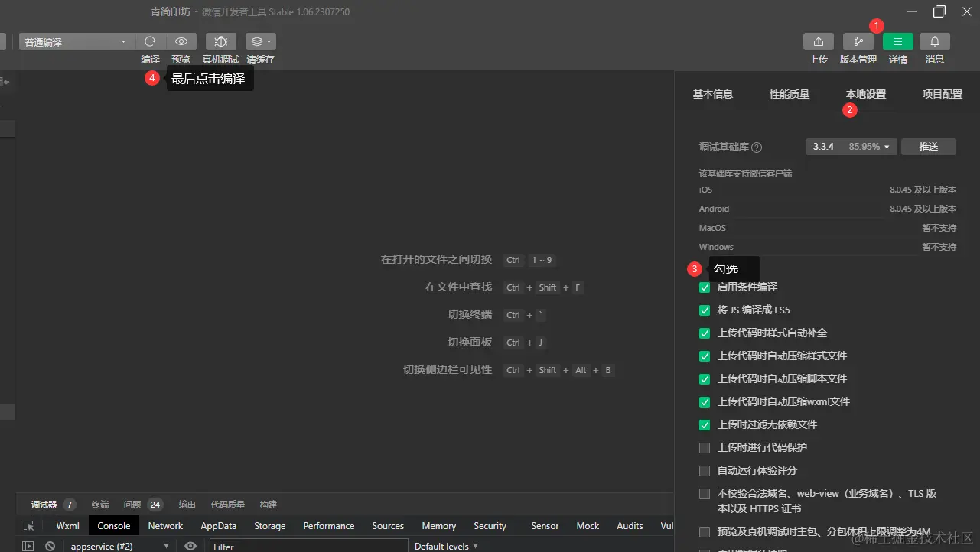This screenshot has height=552, width=980.
Task: Switch to 项目配置 tab
Action: (x=943, y=94)
